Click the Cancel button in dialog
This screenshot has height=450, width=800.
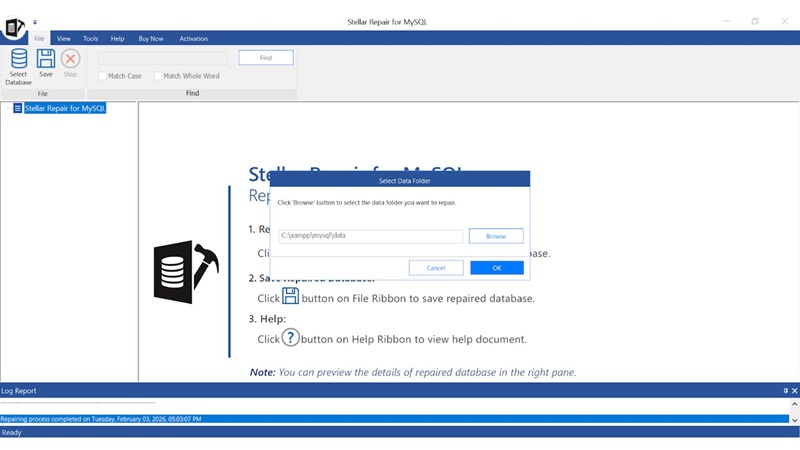pos(436,268)
